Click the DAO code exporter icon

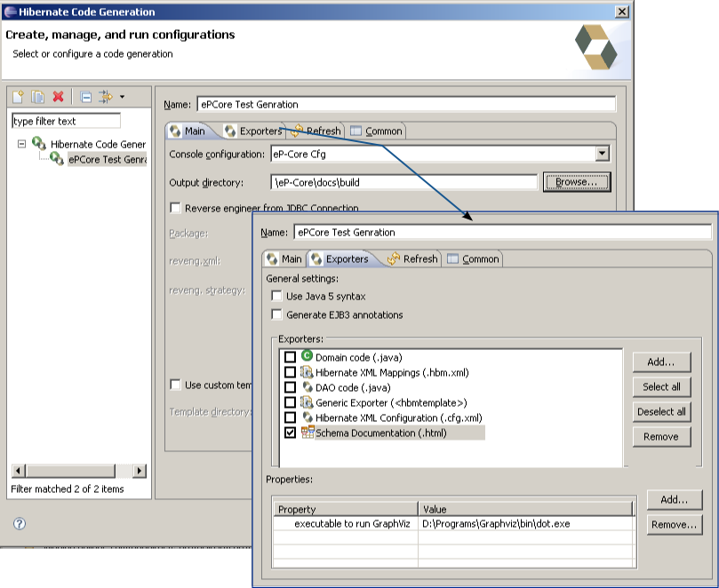tap(308, 387)
